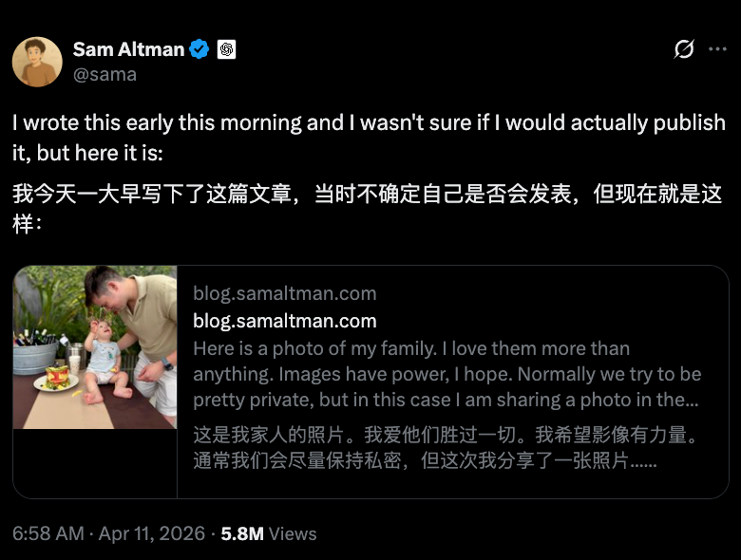
Task: Click the Sam Altman display name
Action: coord(128,49)
